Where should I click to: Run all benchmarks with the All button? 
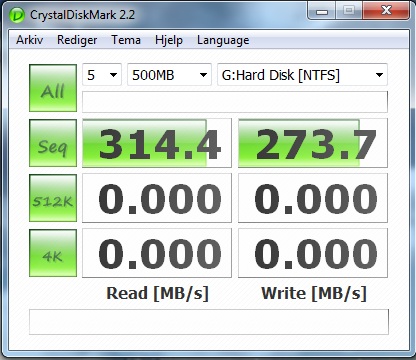pyautogui.click(x=53, y=88)
